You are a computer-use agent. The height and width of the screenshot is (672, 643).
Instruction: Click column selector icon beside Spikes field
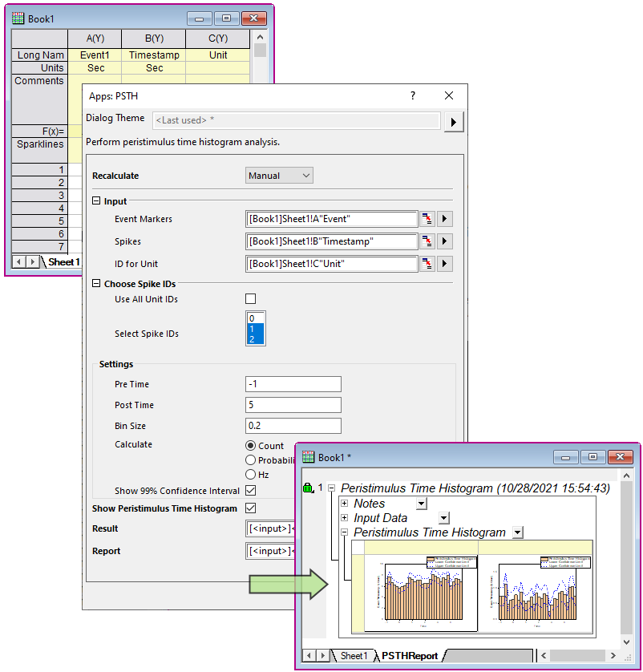point(427,241)
